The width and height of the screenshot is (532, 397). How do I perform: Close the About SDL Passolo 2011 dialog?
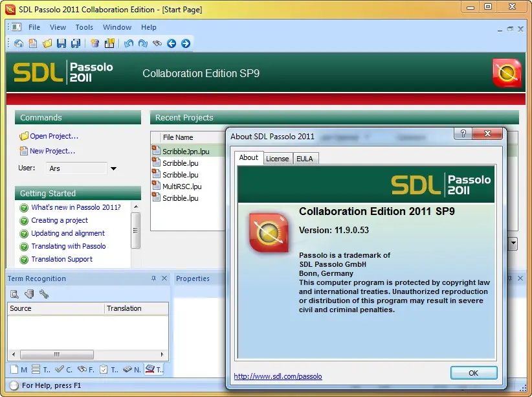[487, 133]
